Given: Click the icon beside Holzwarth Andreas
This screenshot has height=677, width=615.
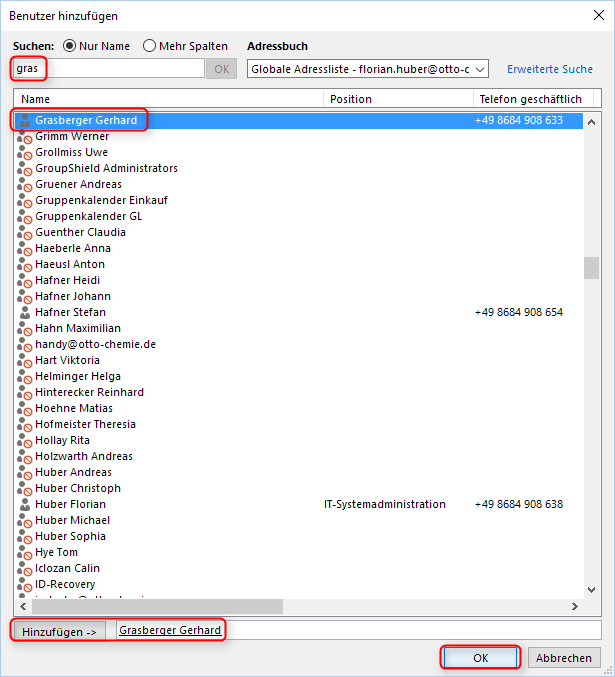Looking at the screenshot, I should click(x=25, y=456).
